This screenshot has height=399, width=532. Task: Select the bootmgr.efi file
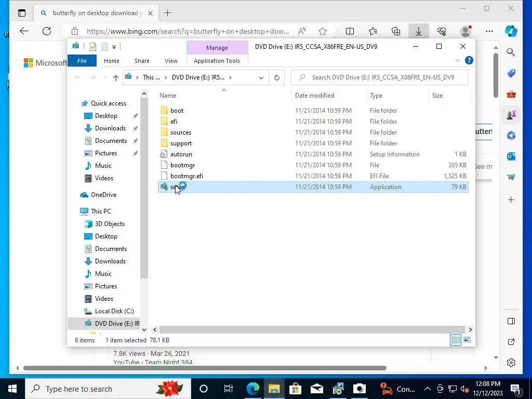point(187,176)
